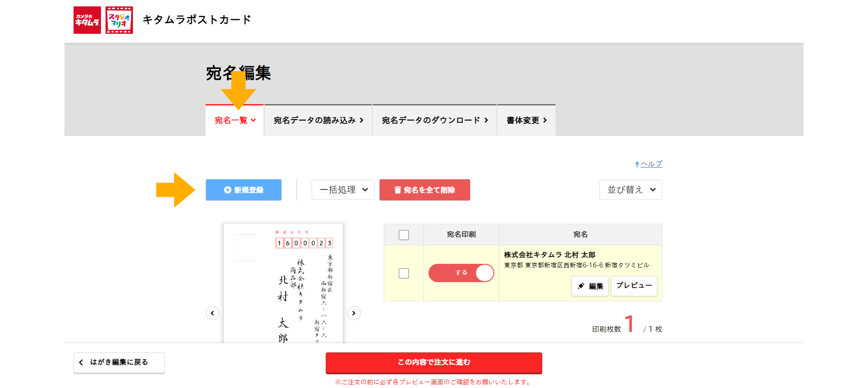Click the 印刷枚数 count label
The image size is (868, 388).
pyautogui.click(x=607, y=329)
